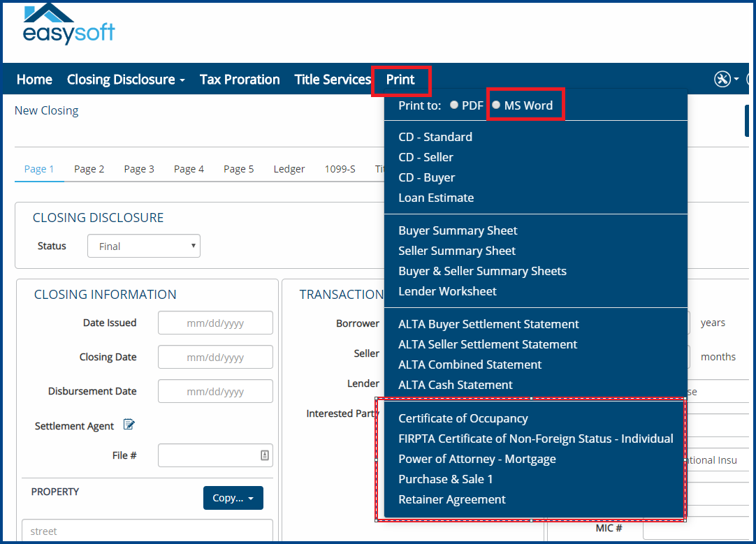Click the easysoft logo

pyautogui.click(x=69, y=24)
